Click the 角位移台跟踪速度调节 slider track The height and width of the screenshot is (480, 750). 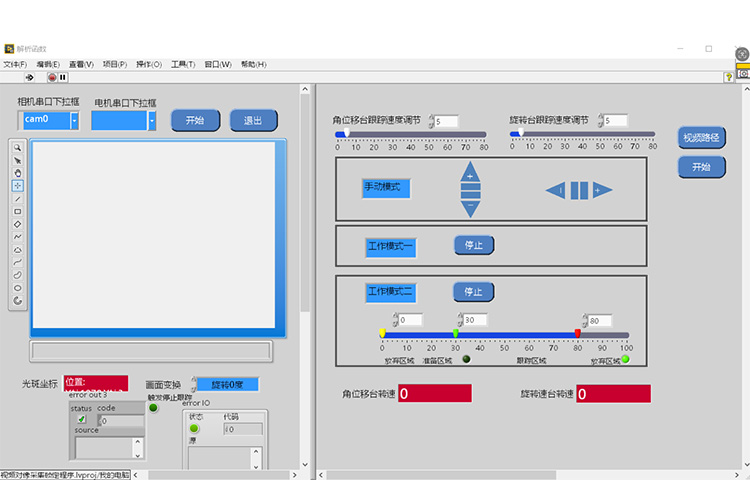tap(411, 133)
